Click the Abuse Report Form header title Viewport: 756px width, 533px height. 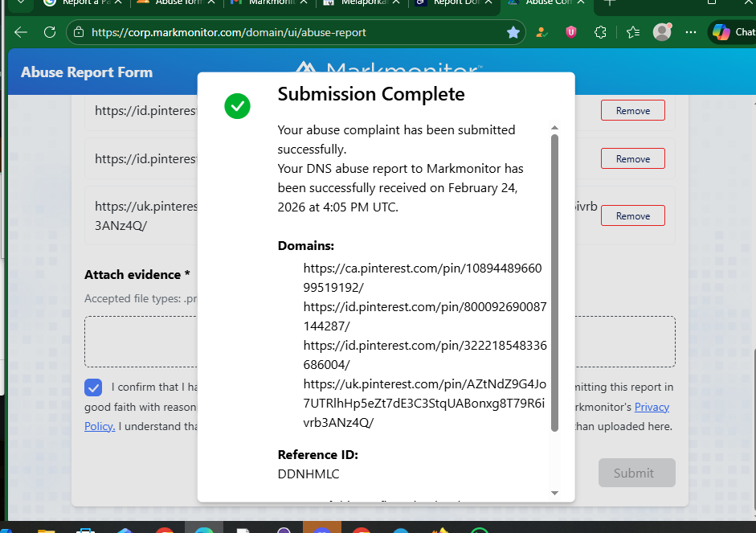[x=87, y=72]
